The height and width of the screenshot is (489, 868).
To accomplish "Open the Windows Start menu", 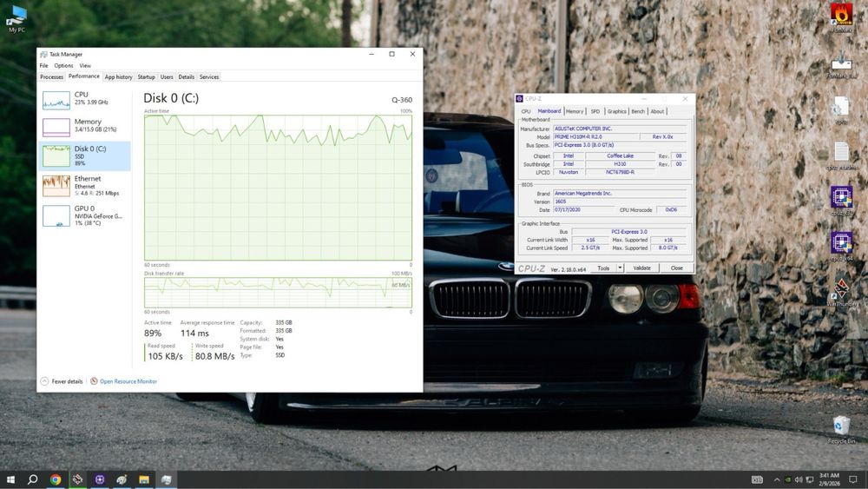I will point(10,479).
